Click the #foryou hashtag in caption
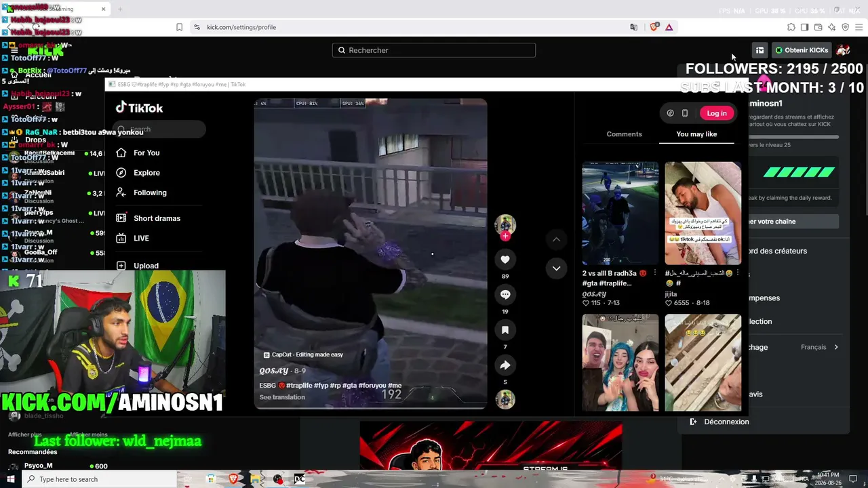Image resolution: width=868 pixels, height=488 pixels. coord(372,386)
